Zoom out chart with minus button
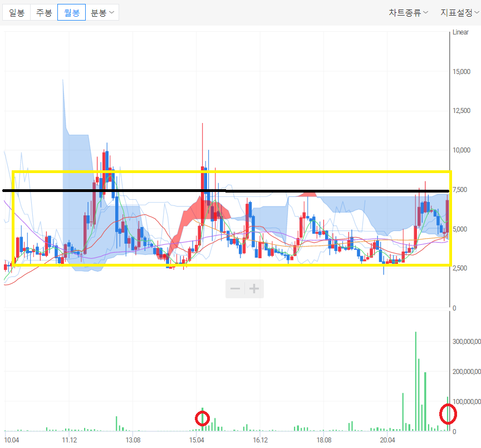 (235, 288)
